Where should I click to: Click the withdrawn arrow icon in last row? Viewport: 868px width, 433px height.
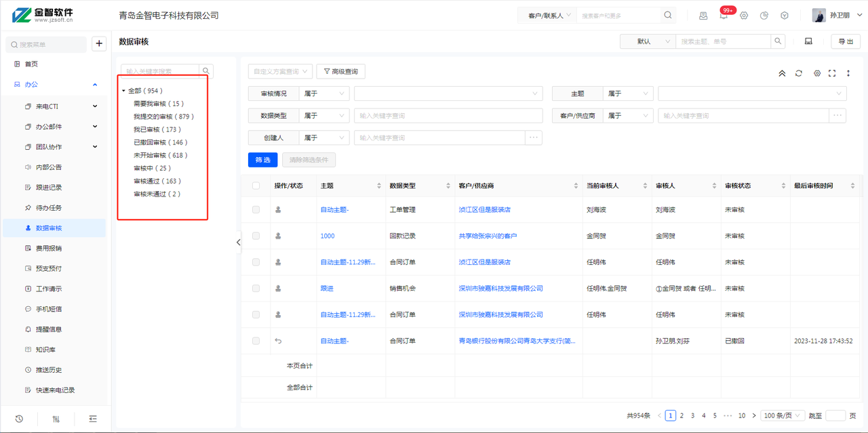pyautogui.click(x=278, y=341)
